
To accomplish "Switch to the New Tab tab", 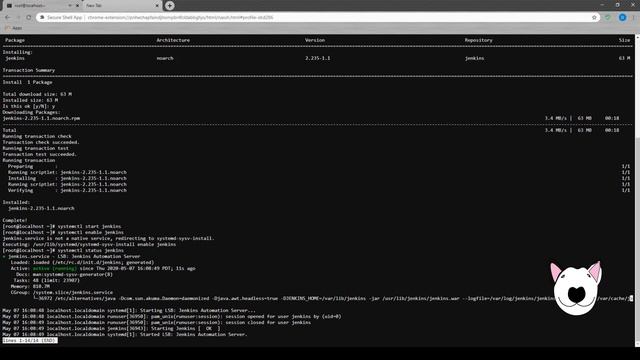I will [x=122, y=6].
